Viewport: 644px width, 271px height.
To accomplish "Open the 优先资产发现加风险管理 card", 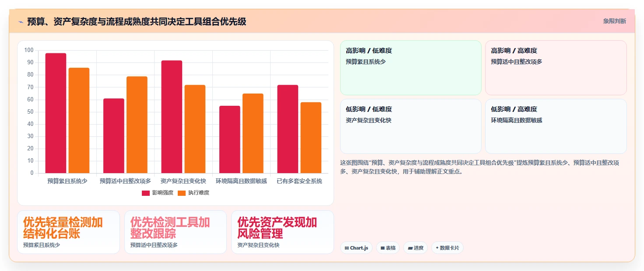I will (282, 232).
